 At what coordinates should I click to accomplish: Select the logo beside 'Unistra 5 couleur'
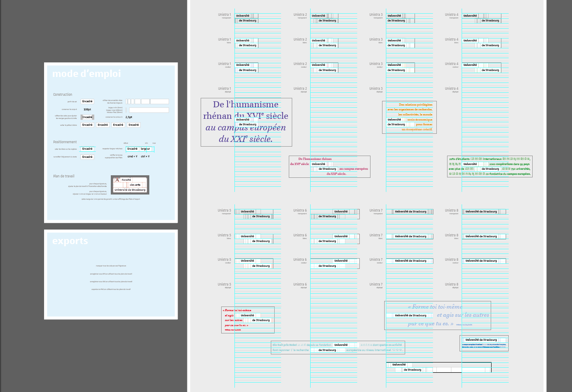(x=254, y=263)
